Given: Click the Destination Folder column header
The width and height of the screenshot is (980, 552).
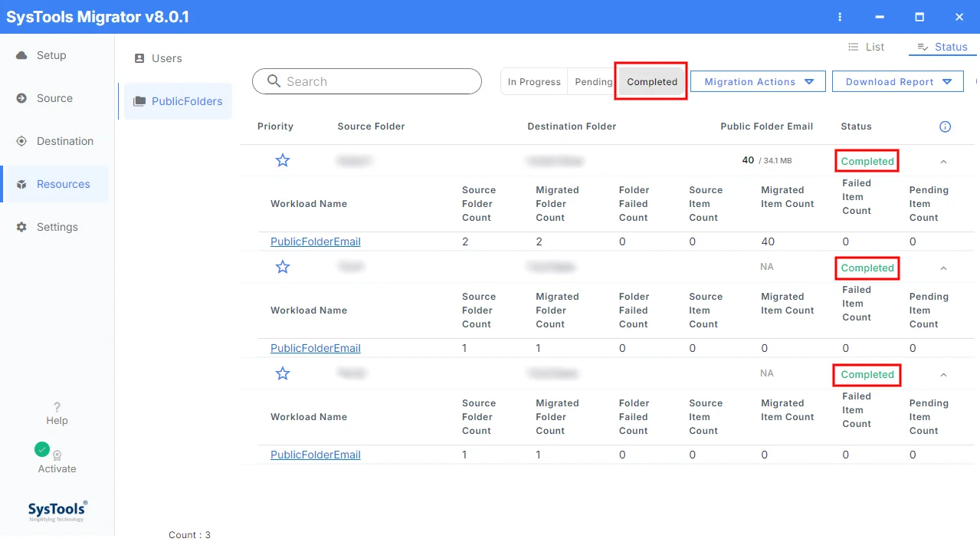Looking at the screenshot, I should 572,127.
